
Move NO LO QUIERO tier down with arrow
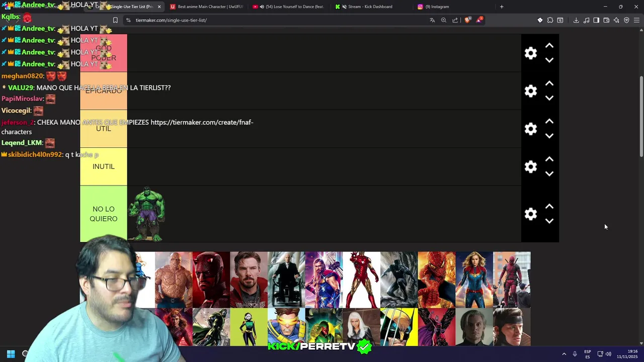tap(549, 221)
